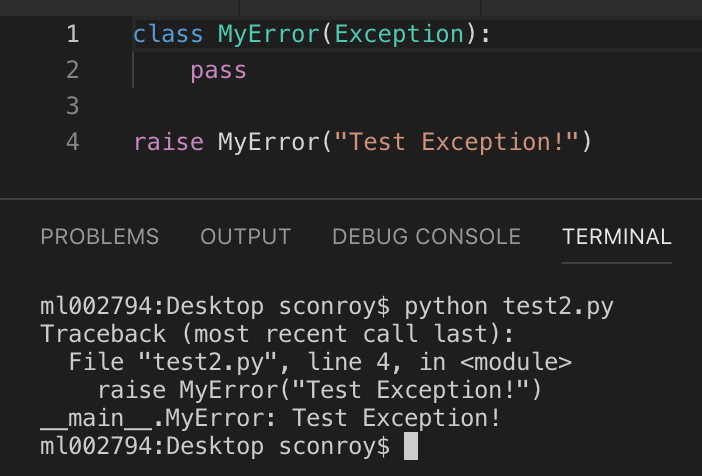Click line number 4 in the gutter

[x=73, y=142]
